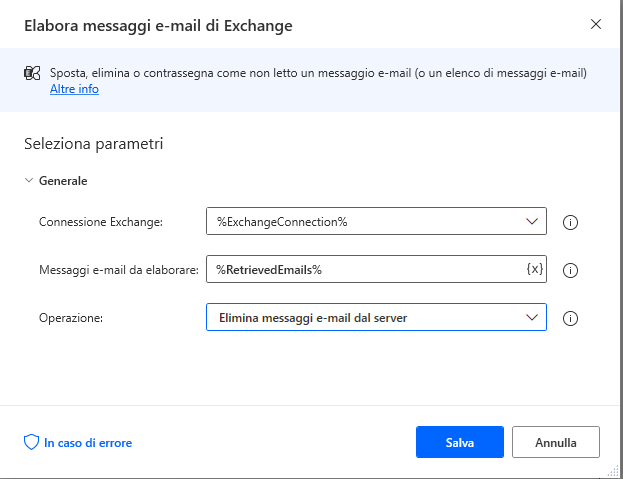Click the Generale section heading
The width and height of the screenshot is (623, 479).
(x=63, y=181)
